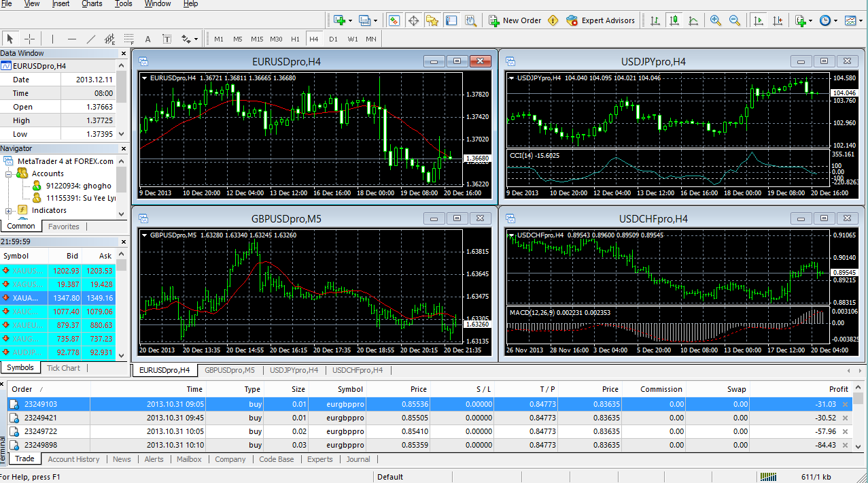The width and height of the screenshot is (868, 483).
Task: Collapse the Accounts tree node
Action: pyautogui.click(x=8, y=173)
